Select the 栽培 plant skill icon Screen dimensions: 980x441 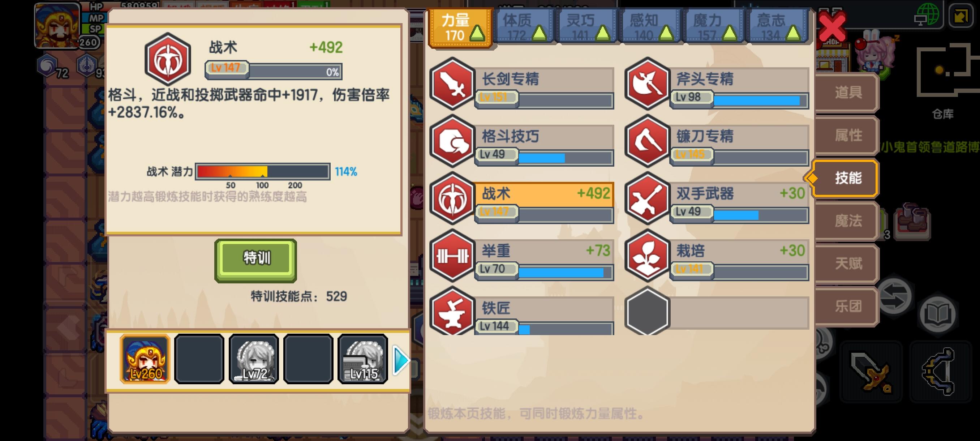pyautogui.click(x=647, y=256)
